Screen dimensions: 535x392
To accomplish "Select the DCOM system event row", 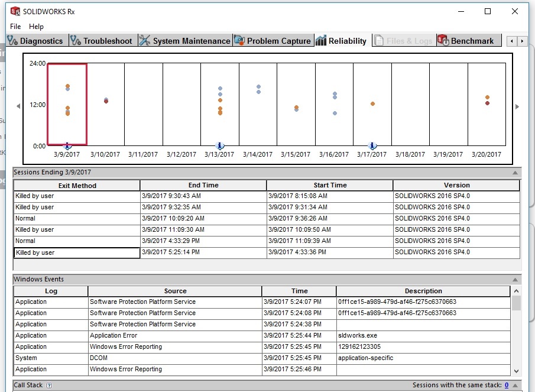I will point(262,358).
